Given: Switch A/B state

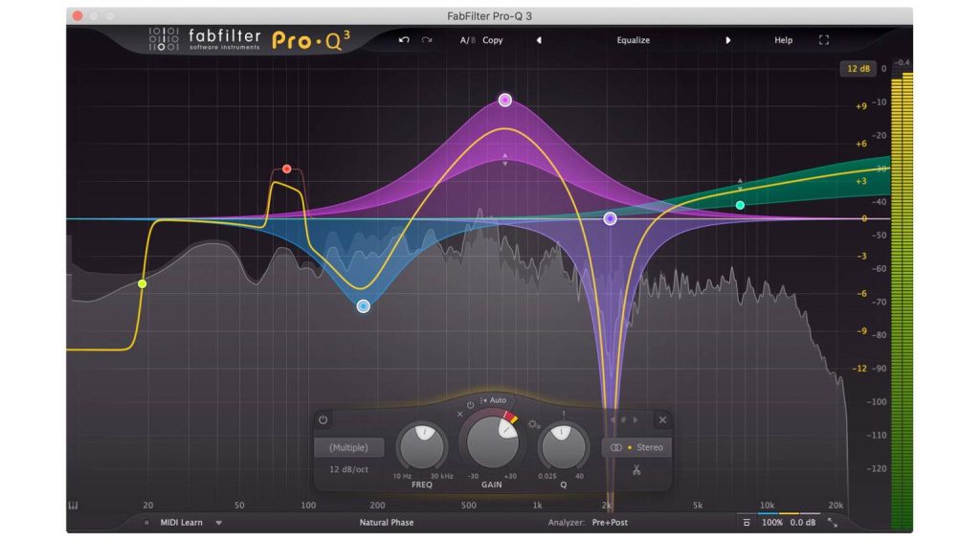Looking at the screenshot, I should tap(467, 40).
